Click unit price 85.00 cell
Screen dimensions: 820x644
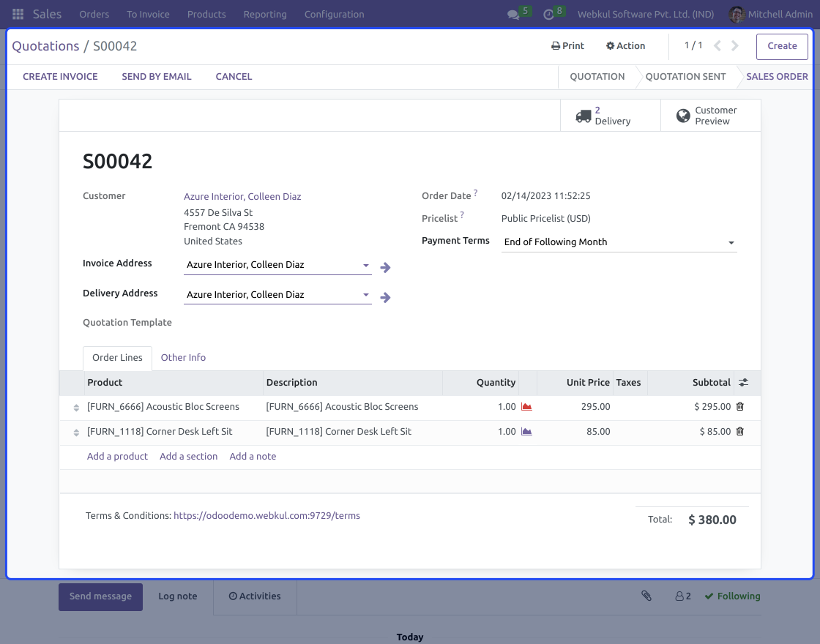pyautogui.click(x=597, y=432)
